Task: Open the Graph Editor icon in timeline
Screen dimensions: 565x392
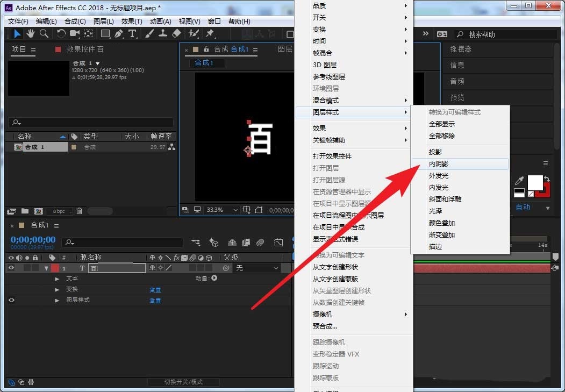Action: click(278, 243)
